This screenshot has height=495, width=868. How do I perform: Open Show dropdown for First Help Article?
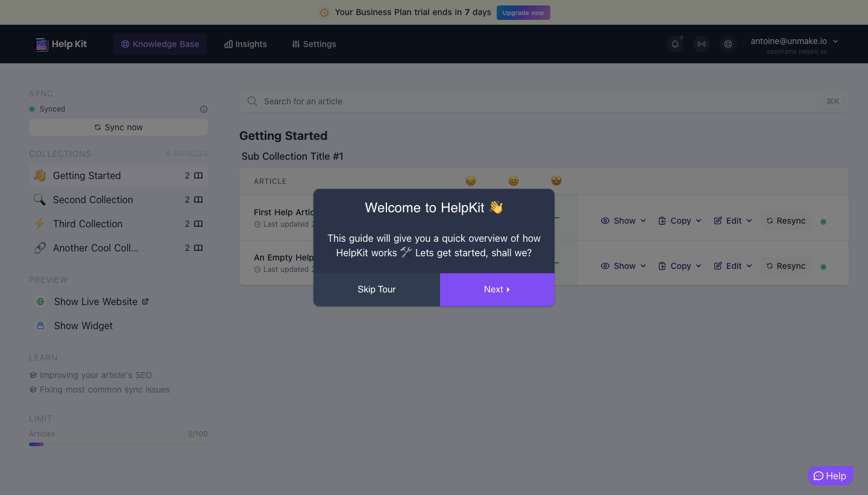(624, 221)
